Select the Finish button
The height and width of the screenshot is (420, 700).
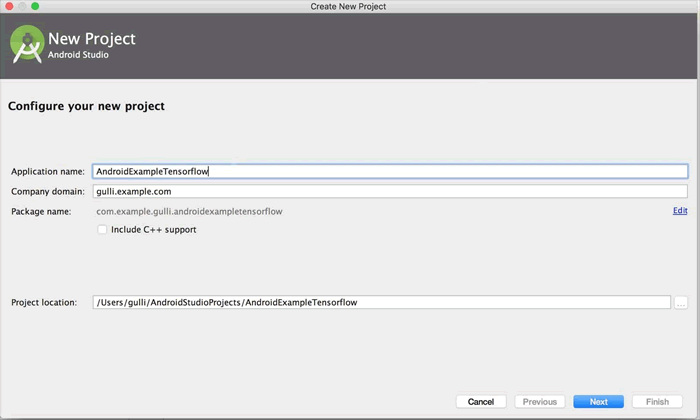pos(657,402)
